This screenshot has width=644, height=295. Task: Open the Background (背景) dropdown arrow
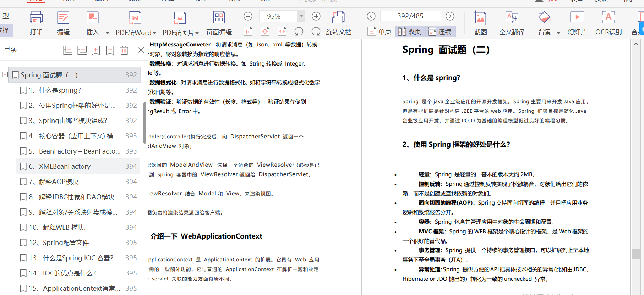pos(558,33)
